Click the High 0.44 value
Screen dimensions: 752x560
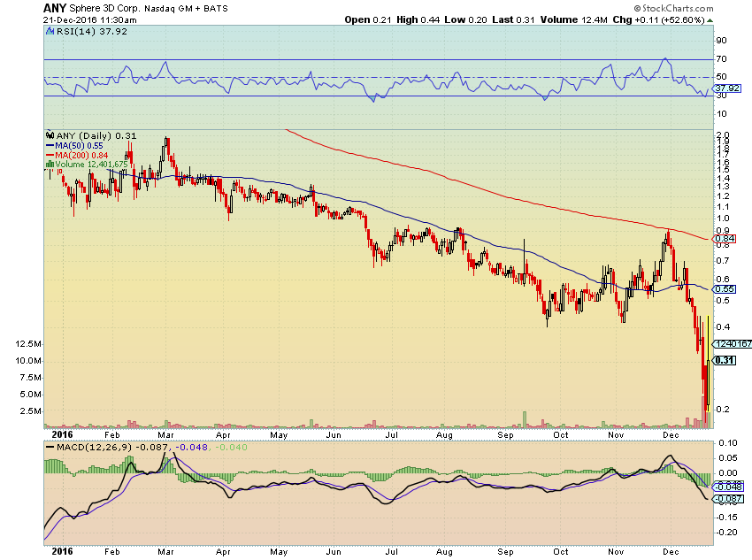418,19
